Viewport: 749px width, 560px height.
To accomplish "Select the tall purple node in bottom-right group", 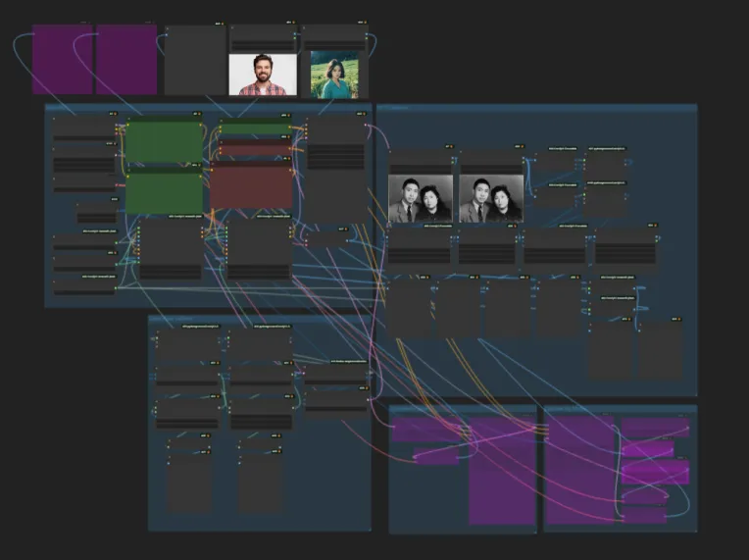I will pos(579,471).
